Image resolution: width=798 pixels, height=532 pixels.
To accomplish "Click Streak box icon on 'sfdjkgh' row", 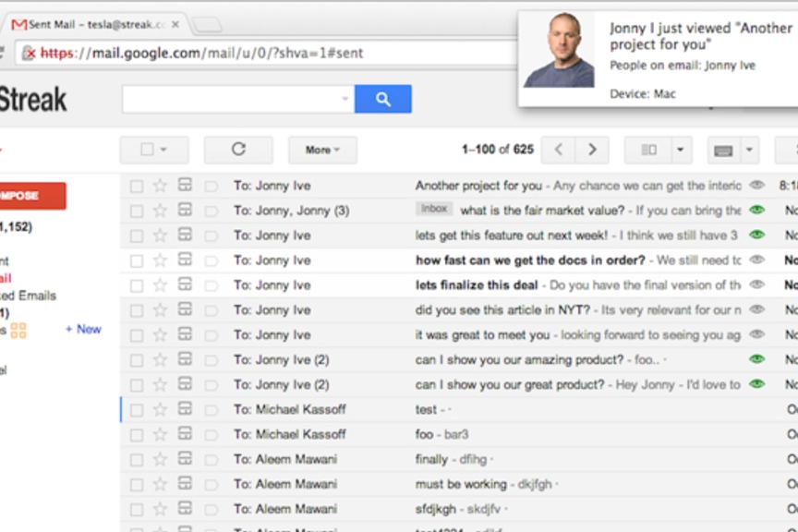I will coord(185,508).
